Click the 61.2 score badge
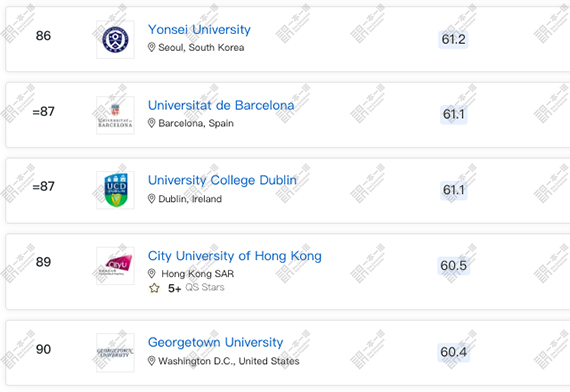The width and height of the screenshot is (570, 392). [x=453, y=39]
